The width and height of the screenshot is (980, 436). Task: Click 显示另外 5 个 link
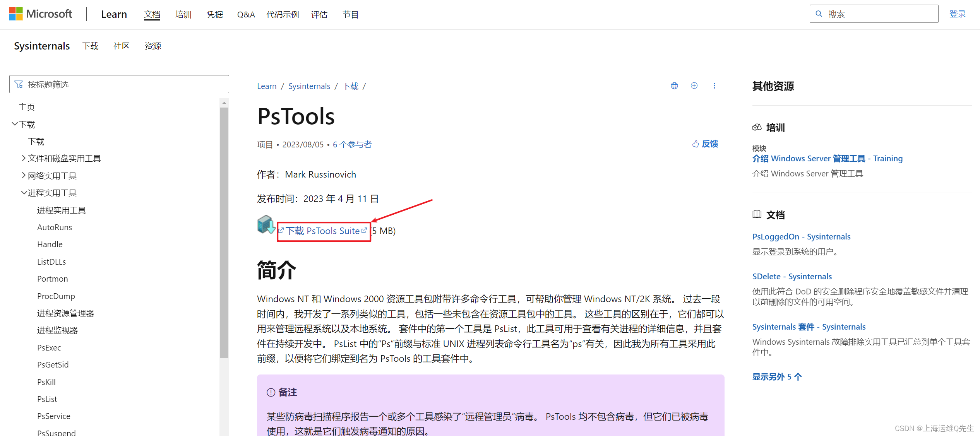click(x=777, y=376)
